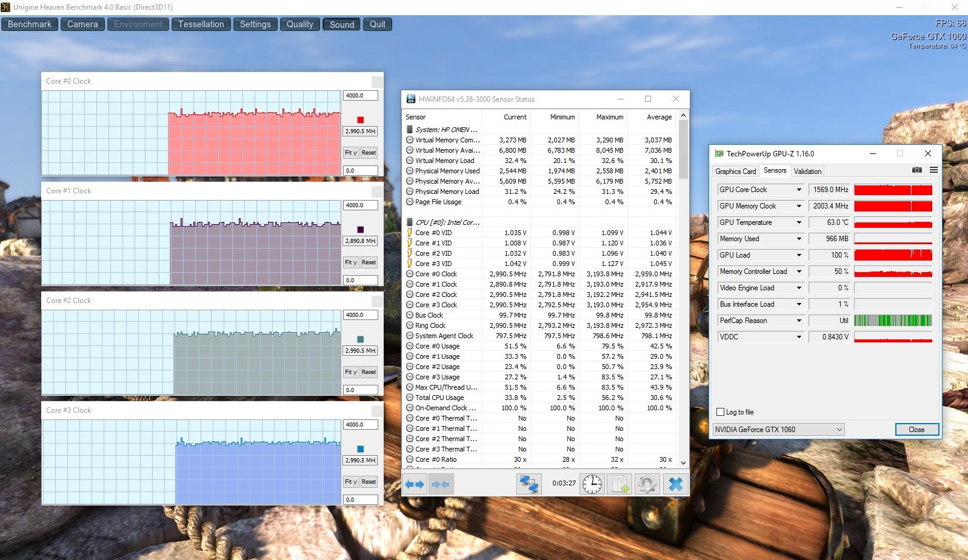Screen dimensions: 968x560
Task: Open the GPU Memory Clock sensor dropdown
Action: (x=799, y=206)
